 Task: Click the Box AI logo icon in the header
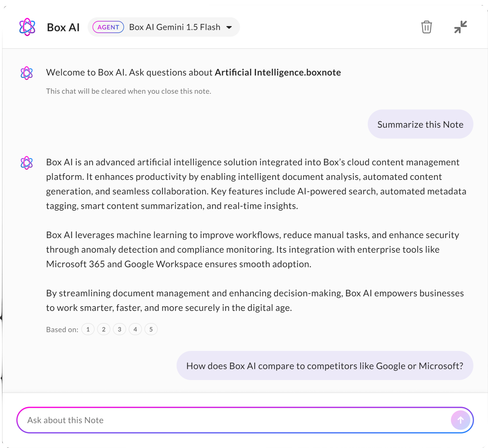click(27, 27)
